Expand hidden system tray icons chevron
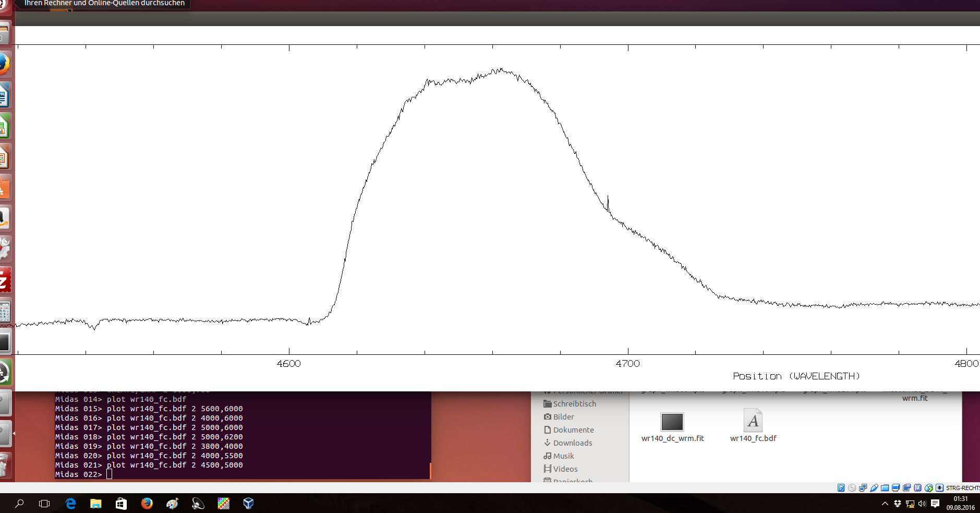The image size is (980, 513). point(885,504)
